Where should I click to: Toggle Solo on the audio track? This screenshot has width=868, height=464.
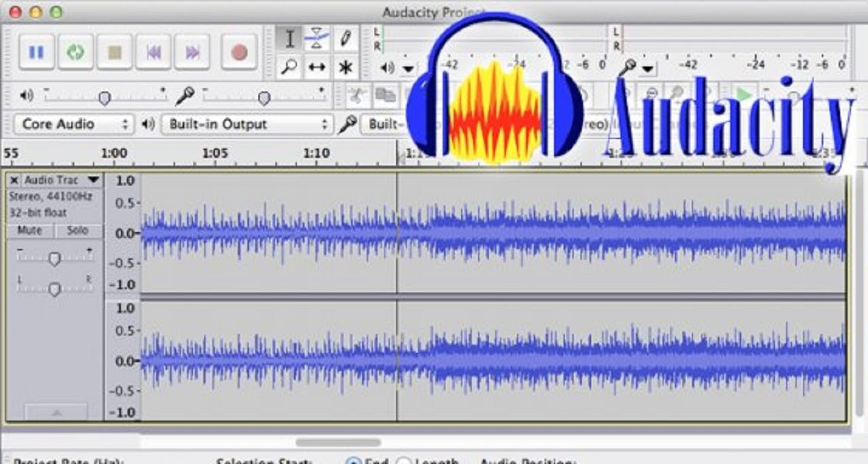click(x=78, y=231)
